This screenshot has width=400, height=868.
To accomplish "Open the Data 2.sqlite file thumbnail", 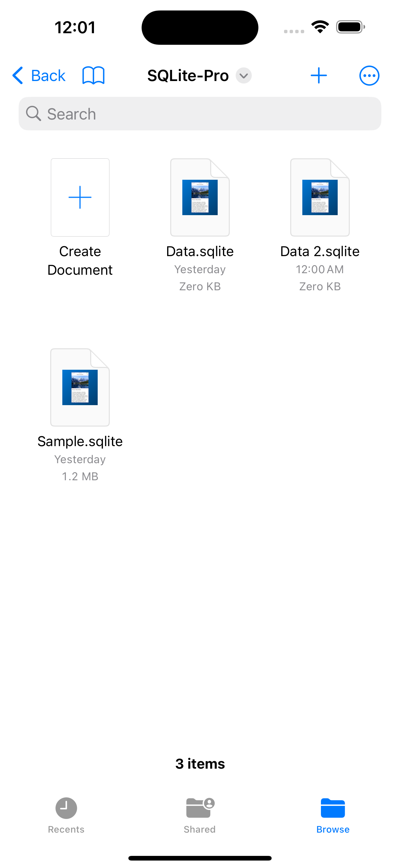I will [320, 197].
